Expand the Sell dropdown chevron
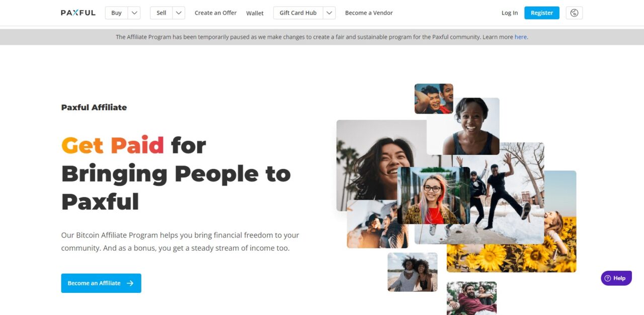 [179, 13]
